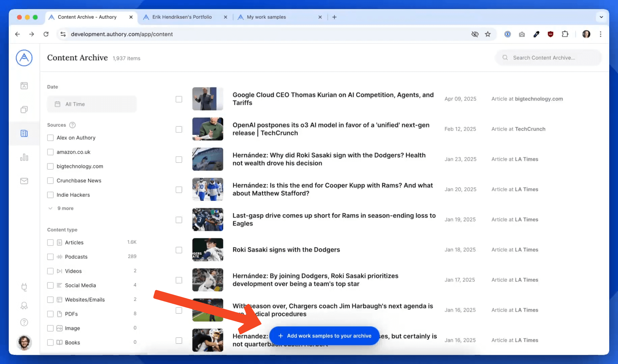Filter by Books content type

(x=50, y=342)
